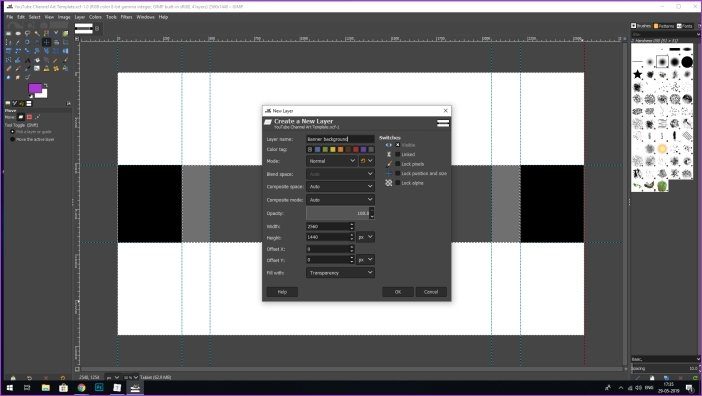Click the OK button in New Layer dialog

(x=398, y=292)
